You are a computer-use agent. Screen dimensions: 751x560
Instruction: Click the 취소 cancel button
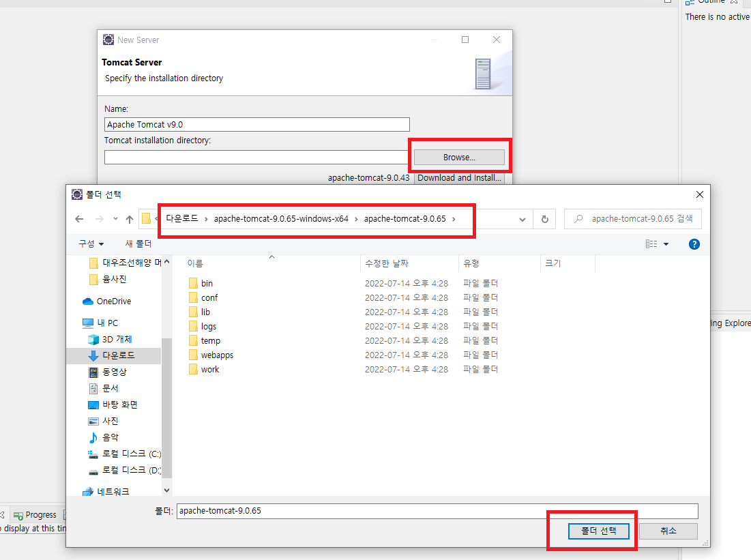pyautogui.click(x=668, y=531)
